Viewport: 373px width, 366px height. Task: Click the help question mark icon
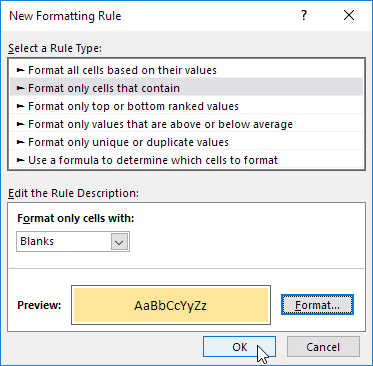coord(304,16)
